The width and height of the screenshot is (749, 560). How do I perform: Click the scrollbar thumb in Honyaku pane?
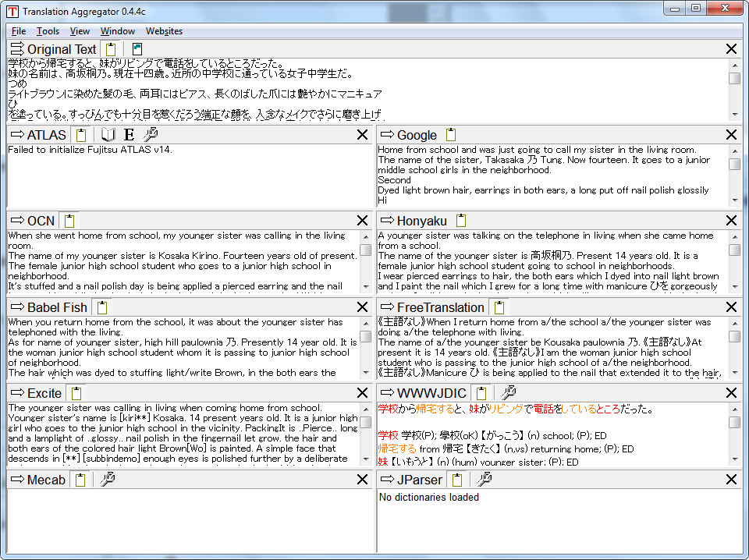pos(735,250)
